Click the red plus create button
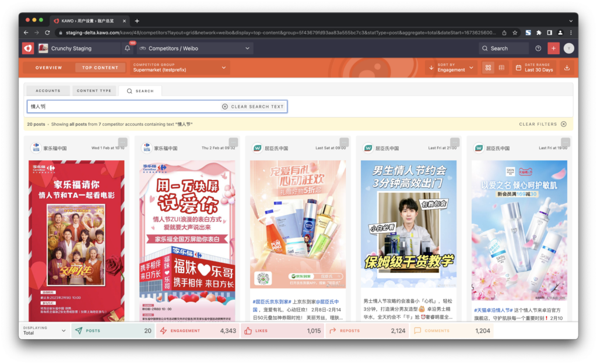The height and width of the screenshot is (364, 597). (x=553, y=48)
